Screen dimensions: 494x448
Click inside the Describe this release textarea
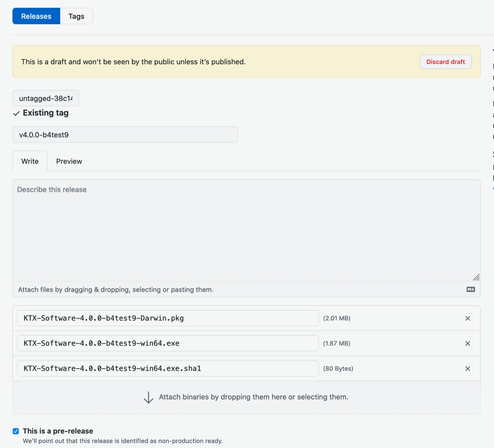(247, 229)
